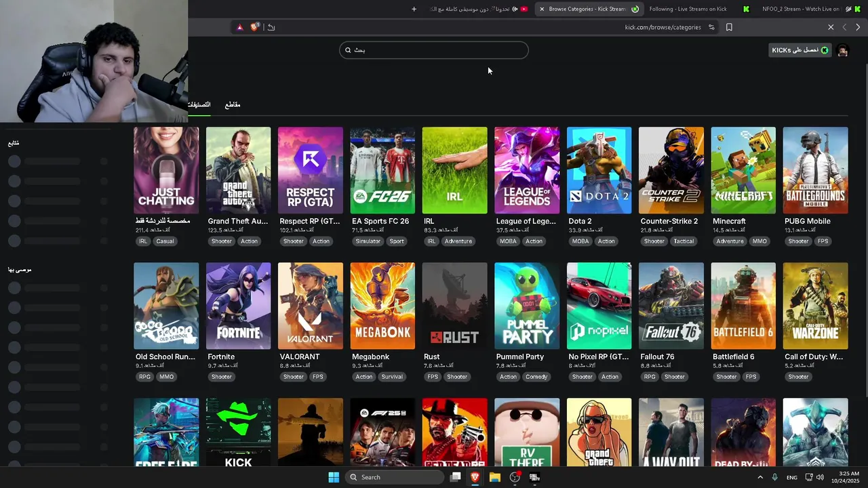Screen dimensions: 868x488
Task: Click the Fortnite title link
Action: click(x=221, y=357)
